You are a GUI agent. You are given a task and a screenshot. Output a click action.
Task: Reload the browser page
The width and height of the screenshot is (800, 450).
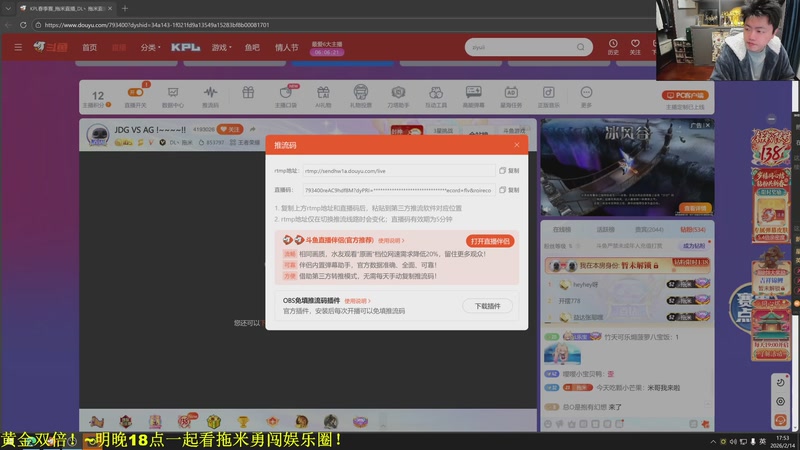click(x=23, y=24)
